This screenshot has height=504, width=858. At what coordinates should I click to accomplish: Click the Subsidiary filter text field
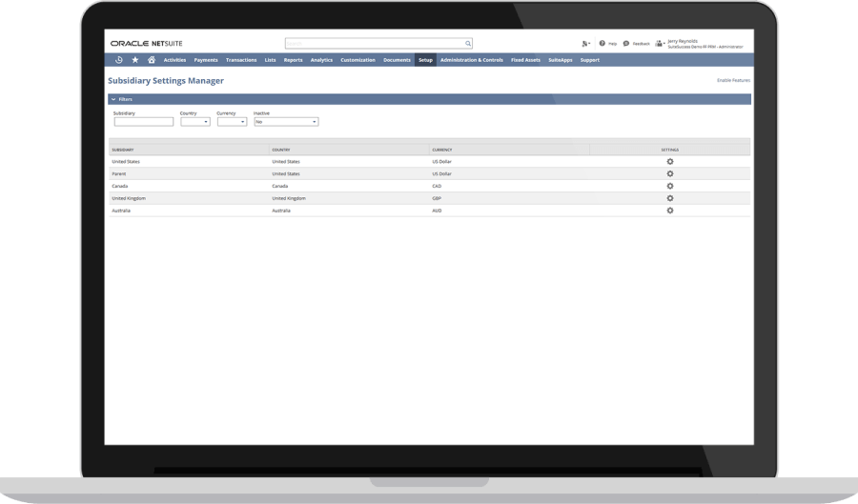tap(144, 122)
